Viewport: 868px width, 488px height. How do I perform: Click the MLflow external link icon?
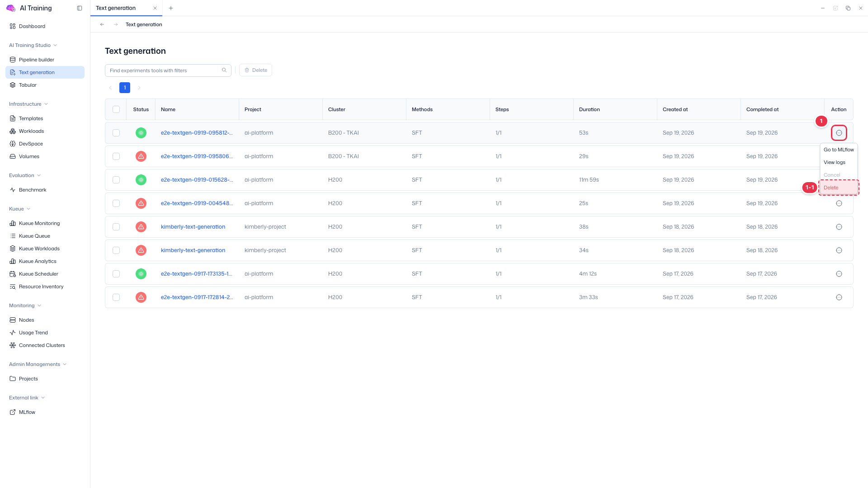tap(13, 412)
